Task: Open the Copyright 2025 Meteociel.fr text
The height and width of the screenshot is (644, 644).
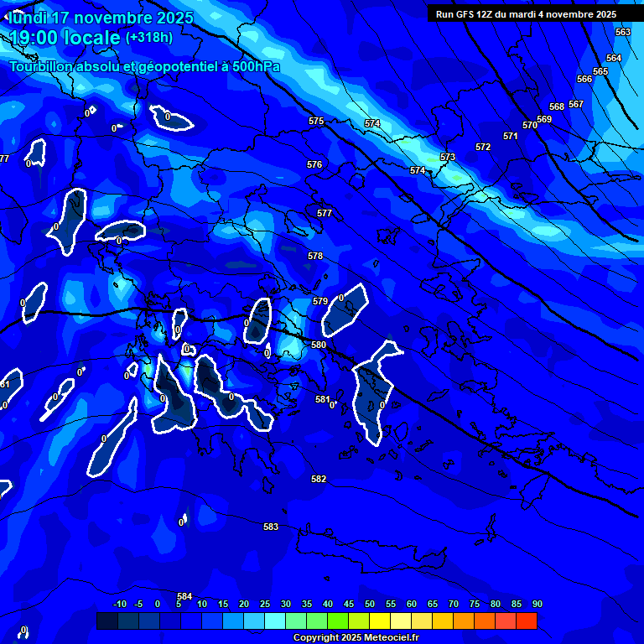Action: 356,638
